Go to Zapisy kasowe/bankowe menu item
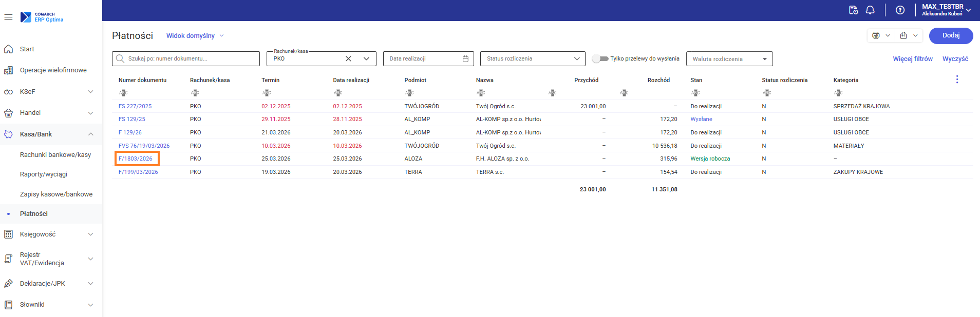This screenshot has width=980, height=317. 56,194
